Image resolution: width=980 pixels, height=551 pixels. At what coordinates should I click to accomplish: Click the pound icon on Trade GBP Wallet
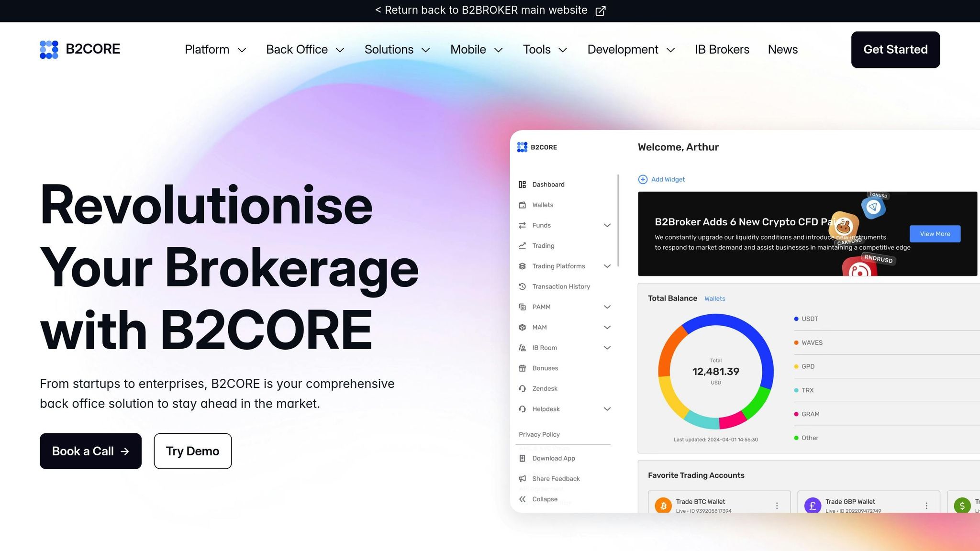[813, 506]
